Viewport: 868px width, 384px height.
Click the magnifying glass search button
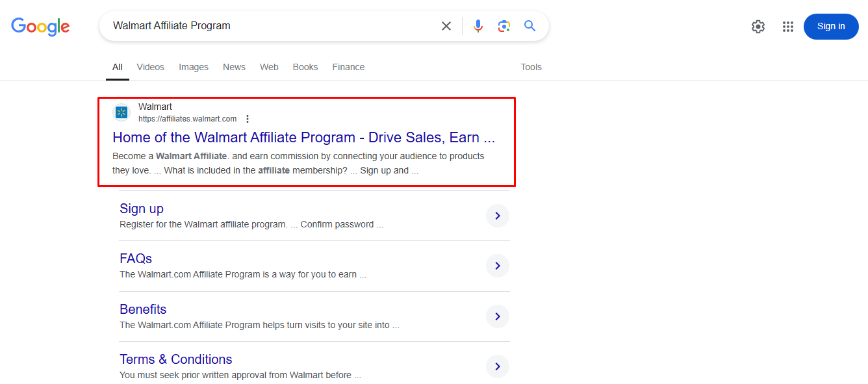click(530, 26)
